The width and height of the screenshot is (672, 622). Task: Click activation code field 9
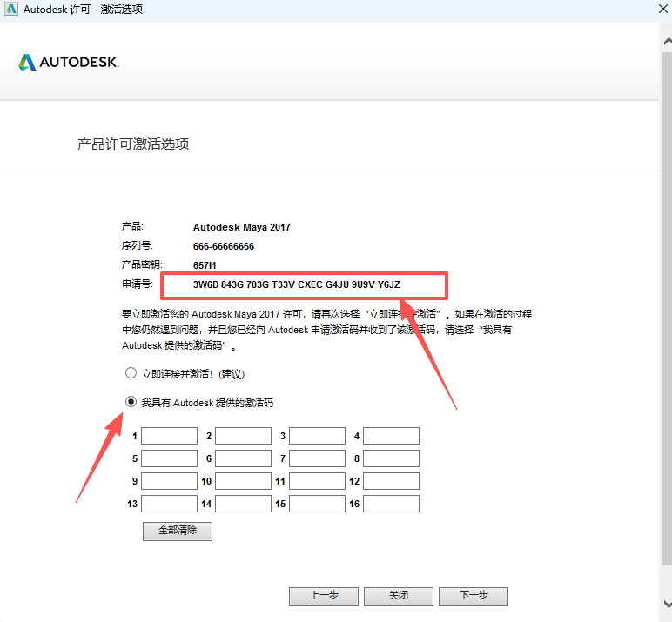(169, 481)
